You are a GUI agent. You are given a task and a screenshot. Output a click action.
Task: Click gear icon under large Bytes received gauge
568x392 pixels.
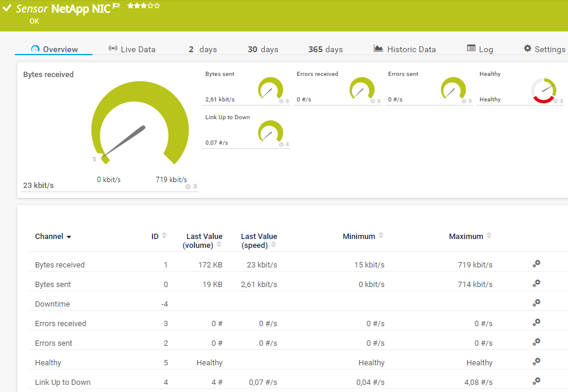click(x=188, y=187)
